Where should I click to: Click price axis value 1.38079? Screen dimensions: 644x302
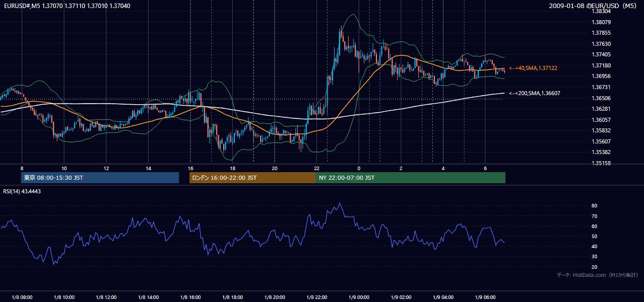click(x=601, y=22)
